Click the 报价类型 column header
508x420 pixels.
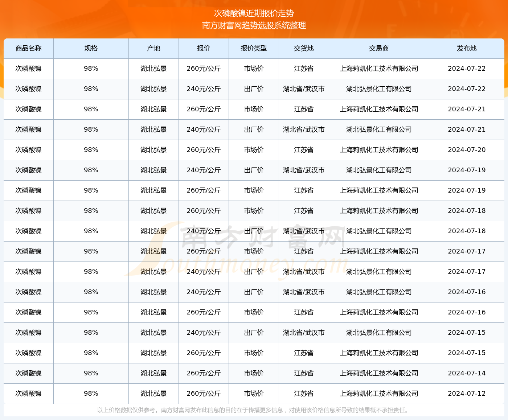254,48
